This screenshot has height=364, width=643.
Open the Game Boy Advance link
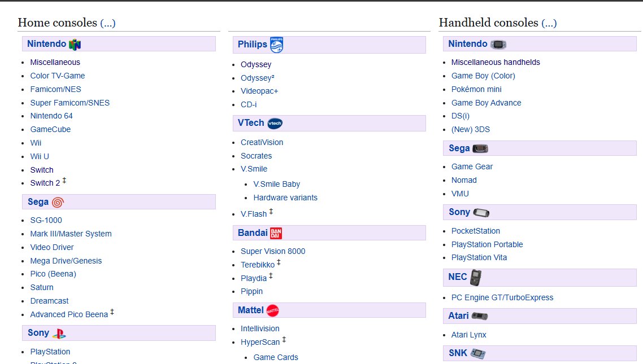pyautogui.click(x=486, y=103)
